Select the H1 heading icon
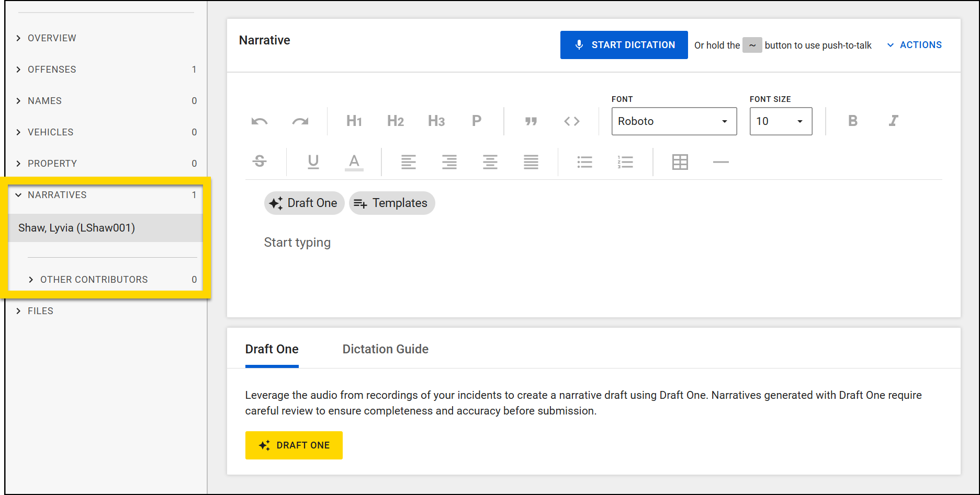Screen dimensions: 980x495 [x=354, y=121]
